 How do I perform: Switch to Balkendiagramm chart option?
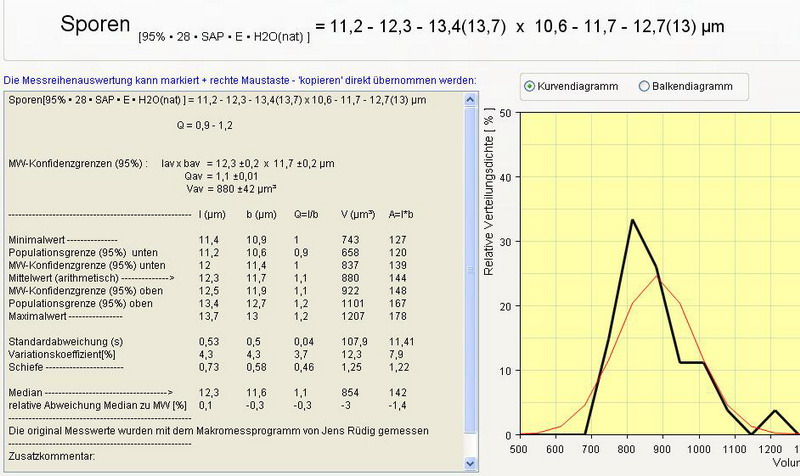(x=644, y=86)
